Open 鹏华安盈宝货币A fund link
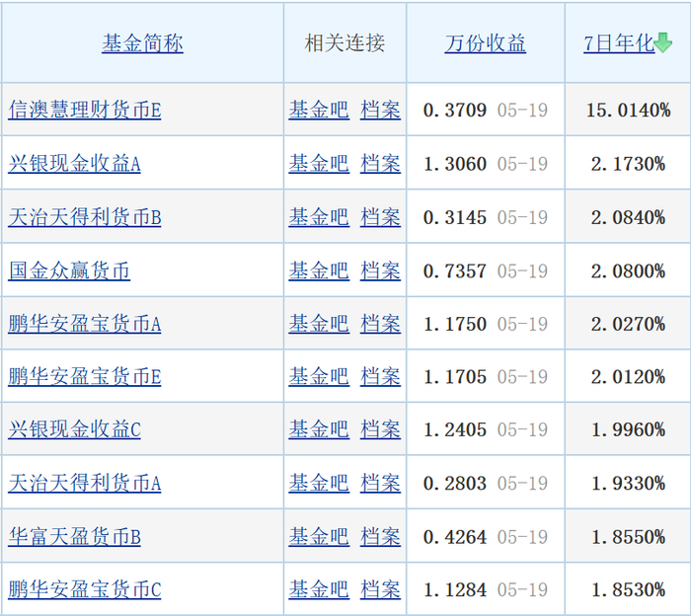Viewport: 691px width, 616px height. coord(85,324)
